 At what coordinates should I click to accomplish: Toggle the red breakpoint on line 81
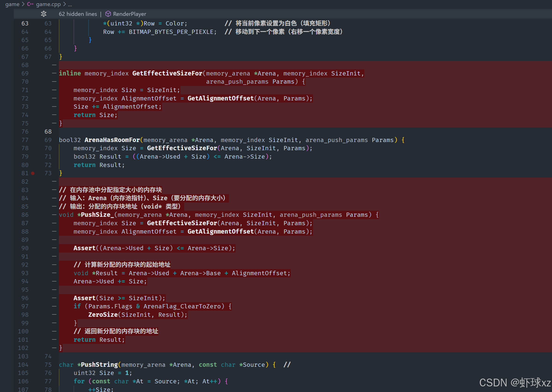click(x=32, y=173)
